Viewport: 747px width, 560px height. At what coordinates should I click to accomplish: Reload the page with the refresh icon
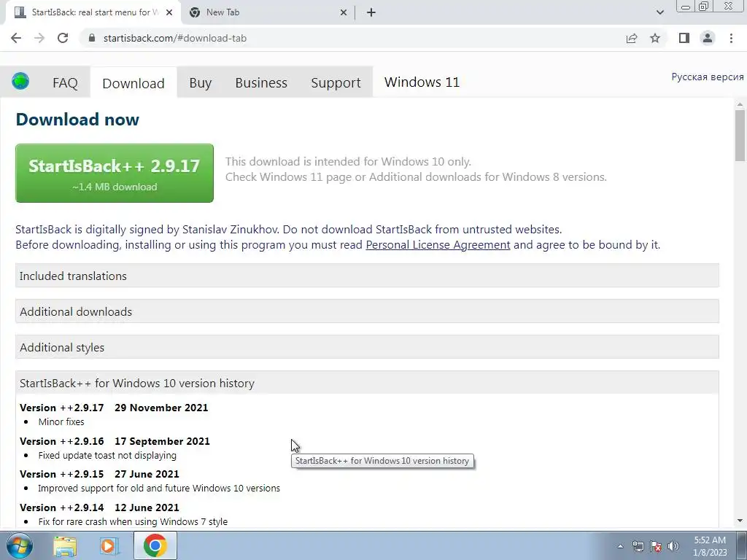(63, 38)
